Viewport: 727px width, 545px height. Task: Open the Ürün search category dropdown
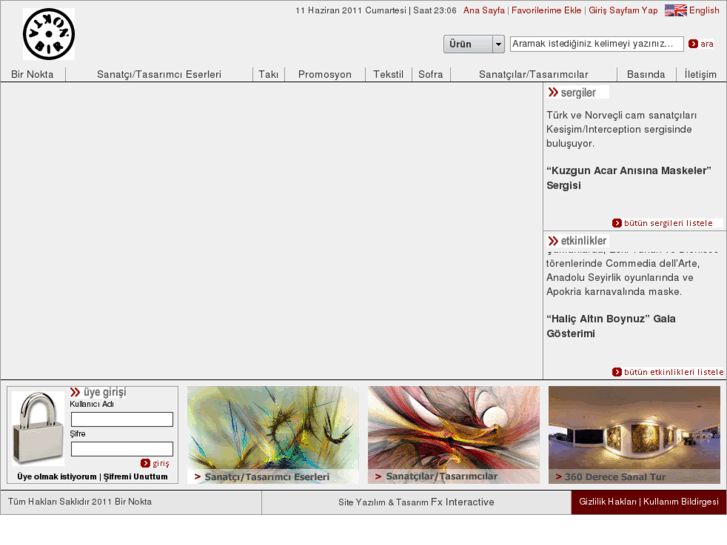[x=473, y=44]
